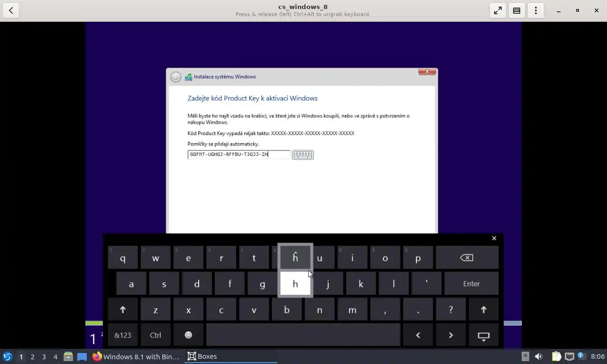Tap the left cursor arrow key

pyautogui.click(x=418, y=335)
